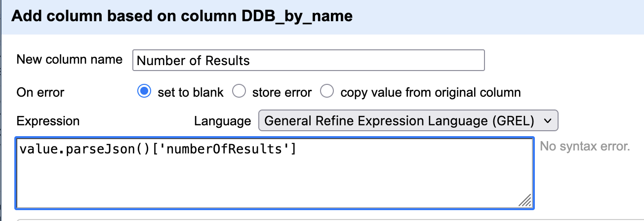This screenshot has height=221, width=644.
Task: Open the expression Language dropdown
Action: pos(408,121)
